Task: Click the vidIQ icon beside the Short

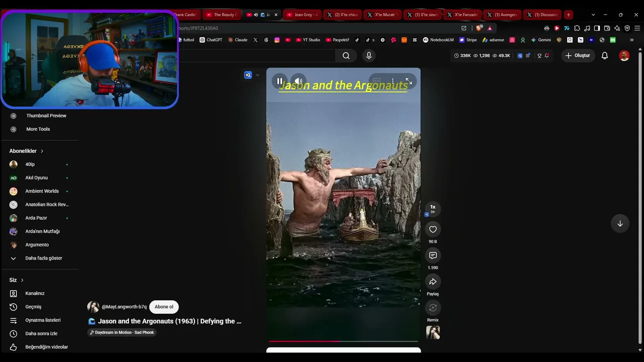Action: pyautogui.click(x=248, y=75)
